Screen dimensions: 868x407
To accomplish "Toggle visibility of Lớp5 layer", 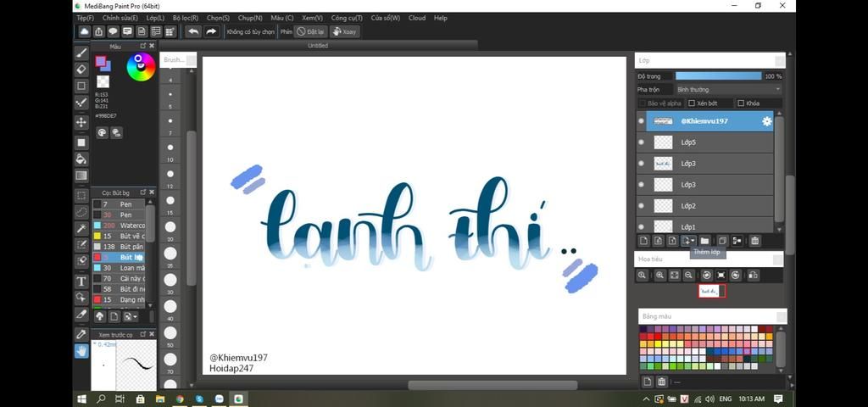I will (641, 142).
